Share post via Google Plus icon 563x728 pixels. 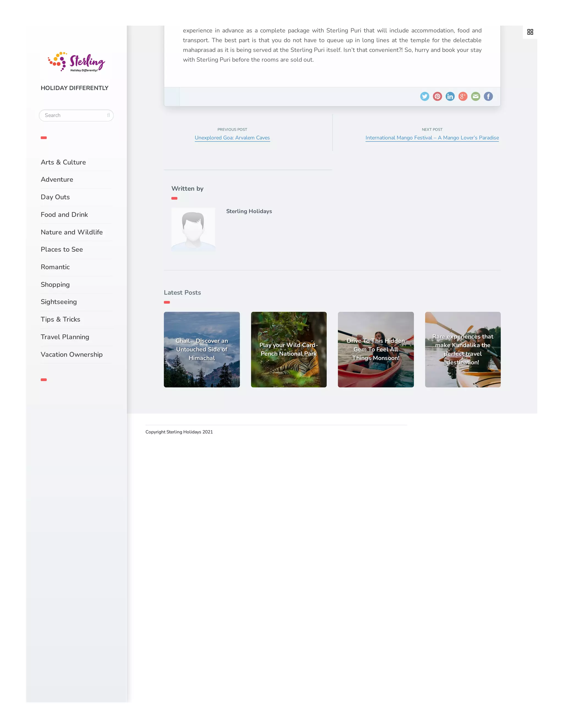[x=463, y=96]
